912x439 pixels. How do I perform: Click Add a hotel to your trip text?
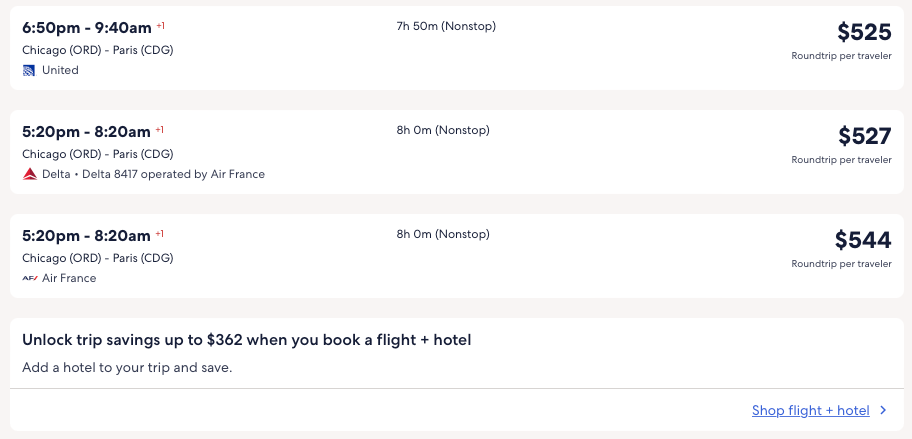coord(127,367)
